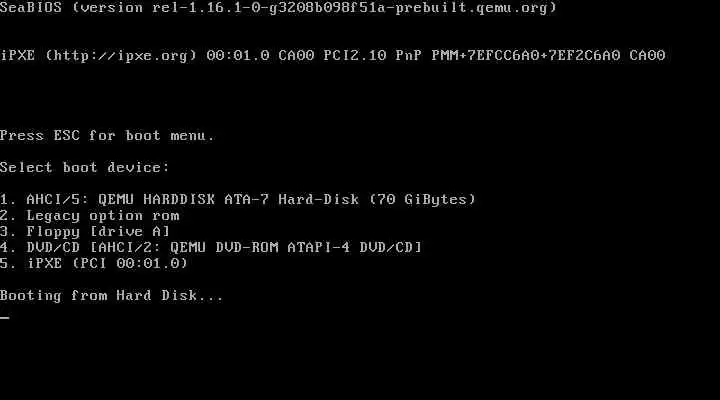Click the 'Booting from Hard Disk...' message

click(x=112, y=295)
